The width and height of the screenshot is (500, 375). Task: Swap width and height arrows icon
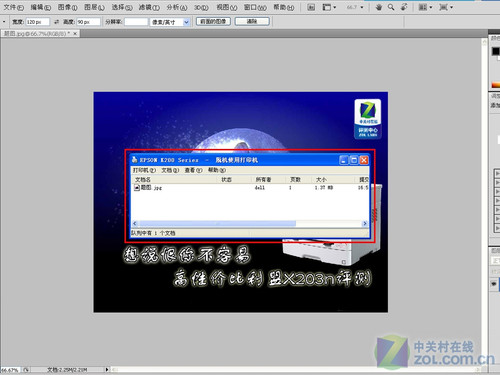56,22
